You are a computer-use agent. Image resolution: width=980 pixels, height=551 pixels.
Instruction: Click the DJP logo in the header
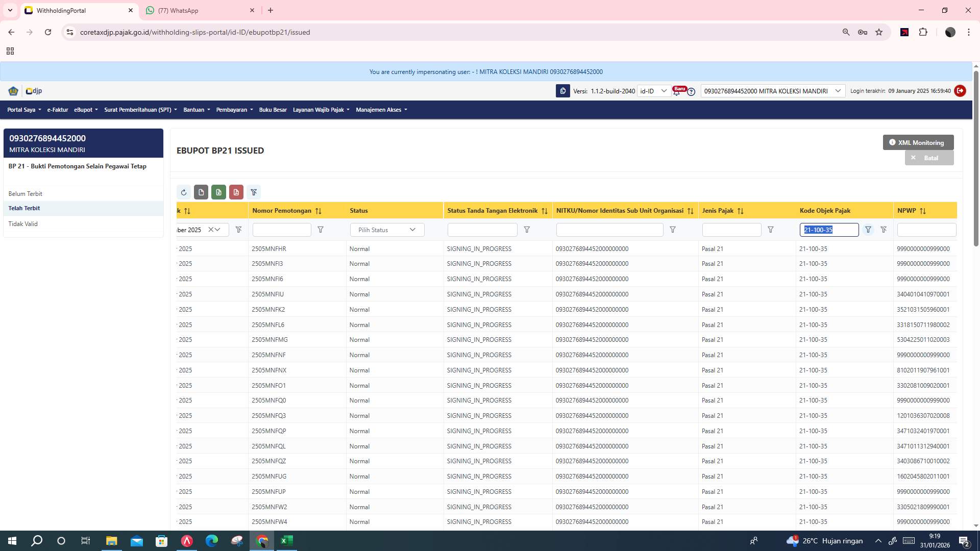click(33, 91)
